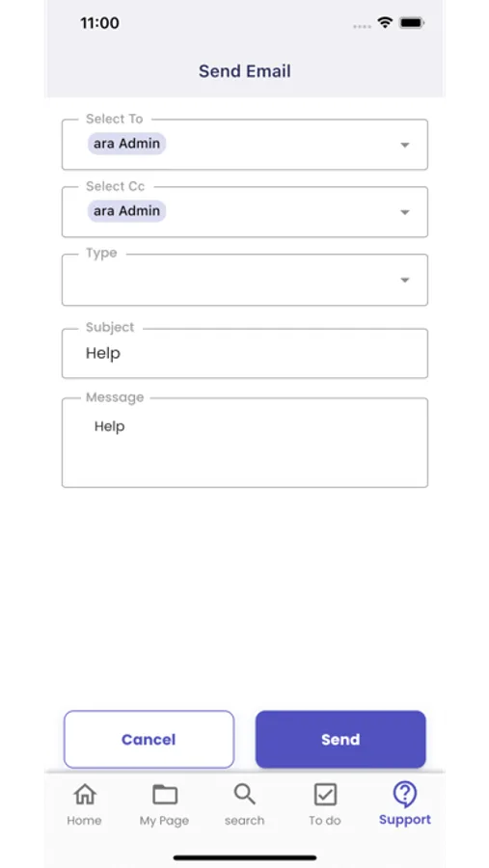Tap the Support question mark icon

pyautogui.click(x=405, y=795)
